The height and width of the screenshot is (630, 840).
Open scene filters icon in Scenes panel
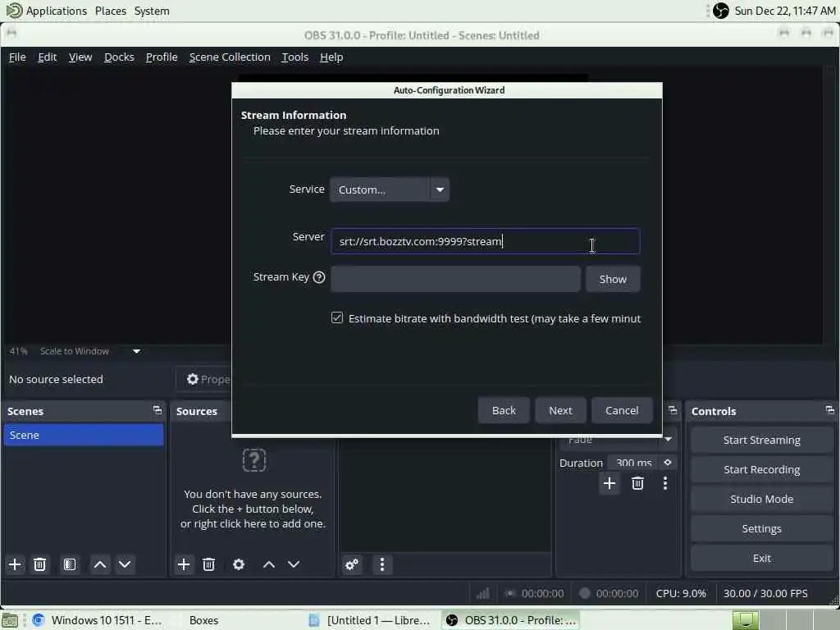pos(70,564)
